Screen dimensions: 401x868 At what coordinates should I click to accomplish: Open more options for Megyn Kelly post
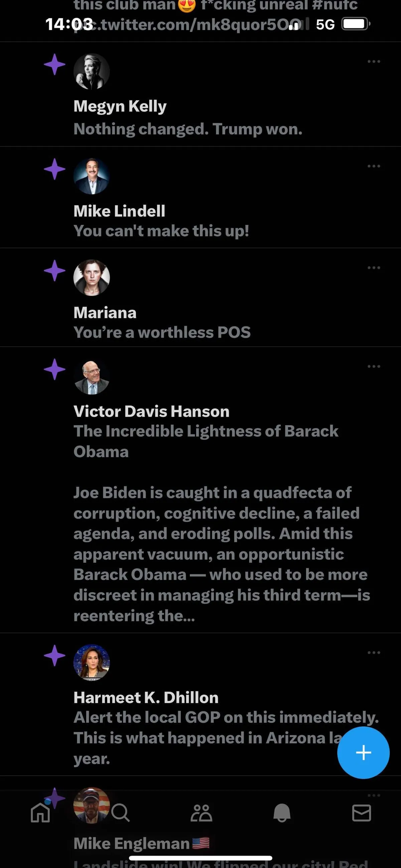374,62
